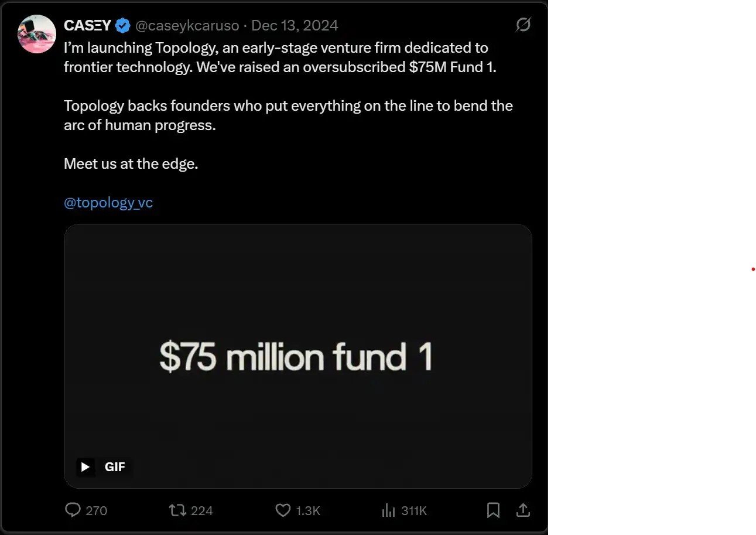Open the @caseykcaruso handle link
This screenshot has width=756, height=535.
tap(187, 26)
